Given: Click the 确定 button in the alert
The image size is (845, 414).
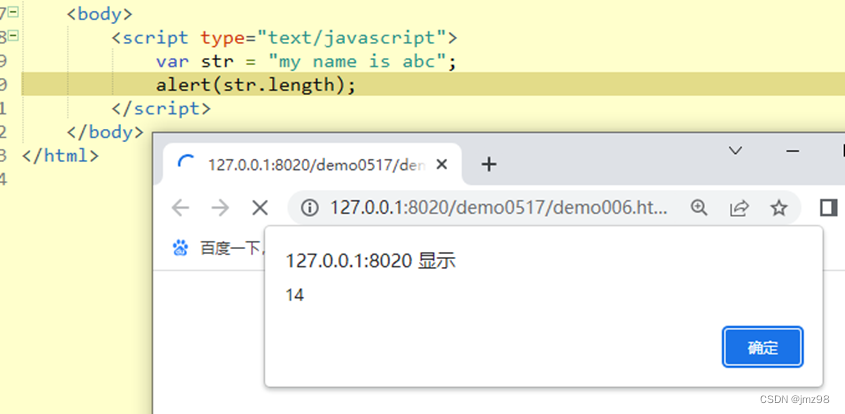Looking at the screenshot, I should pos(763,347).
